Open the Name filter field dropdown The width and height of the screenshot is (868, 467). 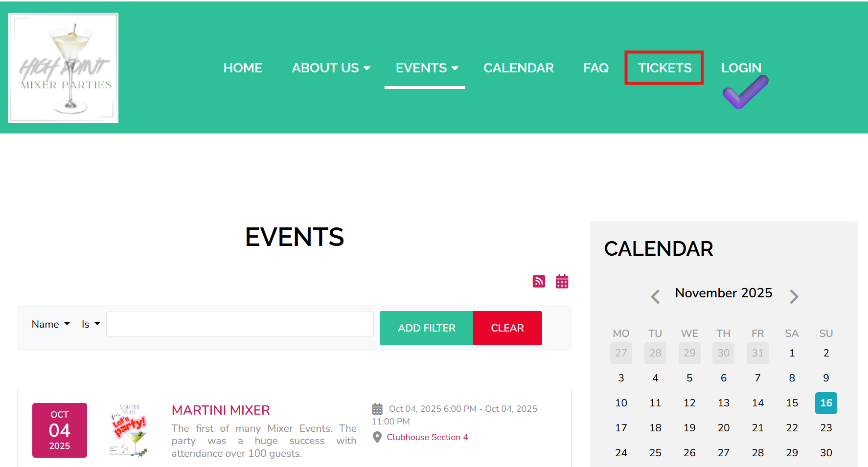pos(51,324)
